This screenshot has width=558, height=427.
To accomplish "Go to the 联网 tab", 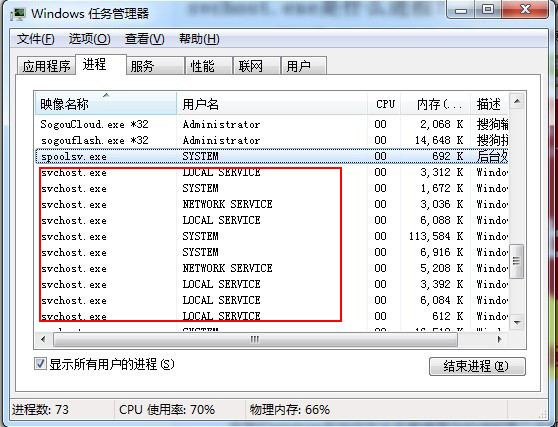I will (x=257, y=66).
